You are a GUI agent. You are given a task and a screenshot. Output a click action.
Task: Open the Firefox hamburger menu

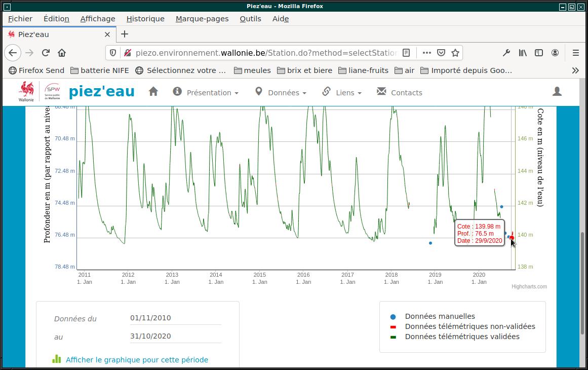pyautogui.click(x=576, y=53)
